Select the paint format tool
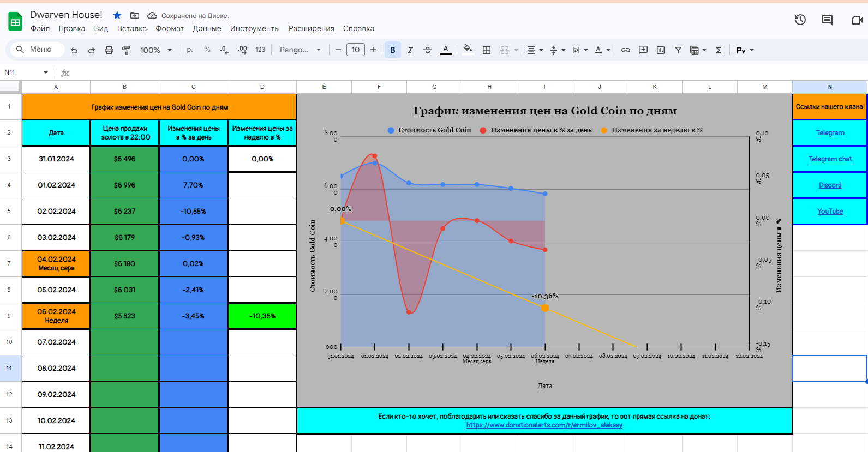Screen dimensions: 868x452 coord(126,50)
